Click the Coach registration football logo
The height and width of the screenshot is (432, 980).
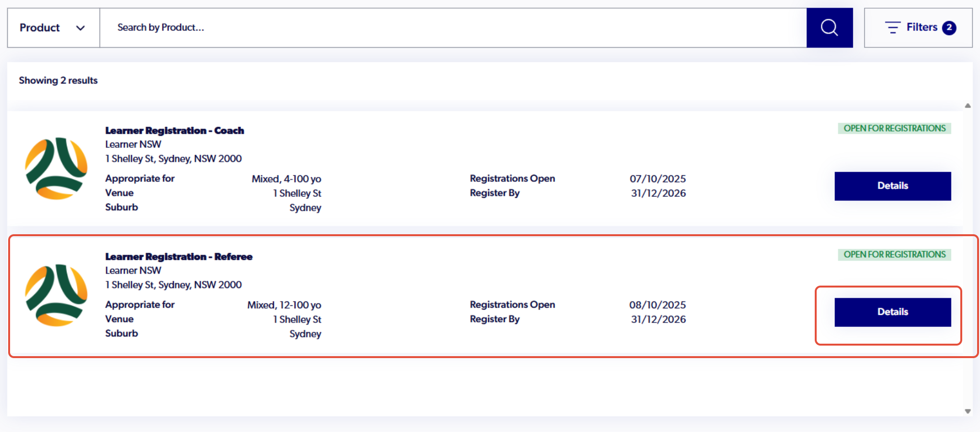tap(56, 168)
